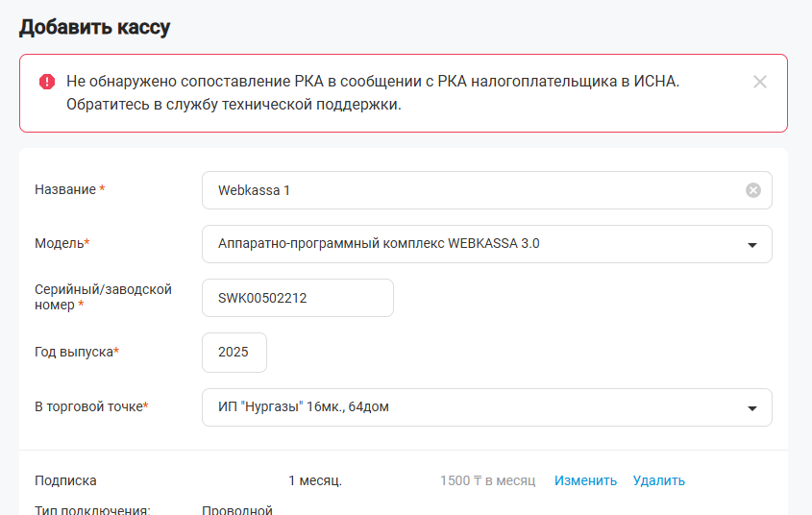Click the error message text about РКА
This screenshot has height=515, width=812.
[373, 92]
